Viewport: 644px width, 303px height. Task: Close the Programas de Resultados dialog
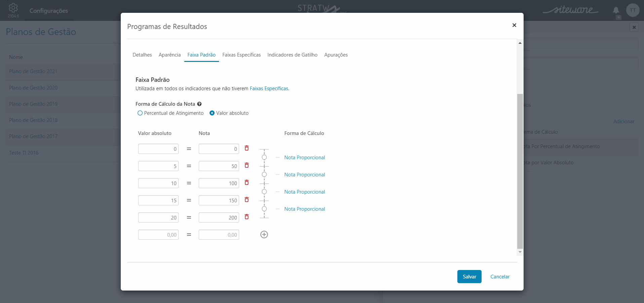[x=514, y=25]
